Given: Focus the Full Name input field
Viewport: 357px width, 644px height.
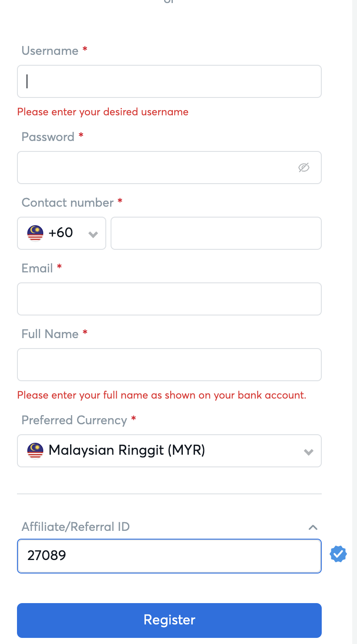Looking at the screenshot, I should pyautogui.click(x=169, y=365).
